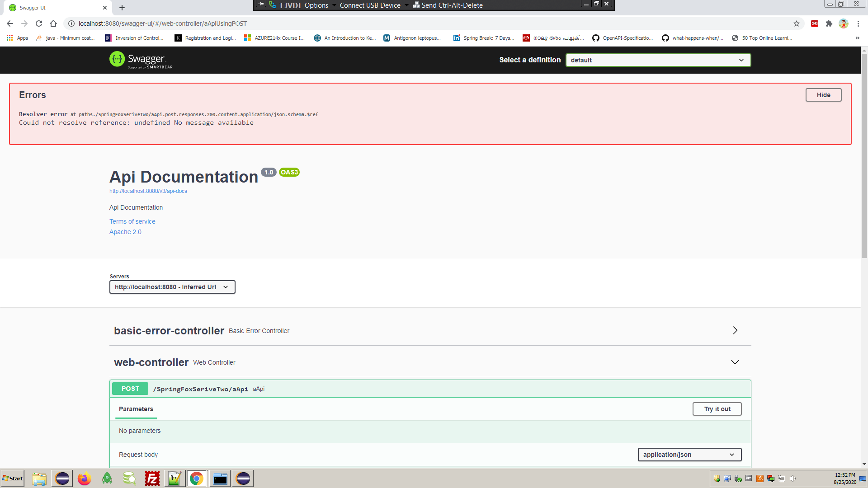
Task: Open the 'Registration and Logi...' bookmark
Action: pyautogui.click(x=205, y=38)
